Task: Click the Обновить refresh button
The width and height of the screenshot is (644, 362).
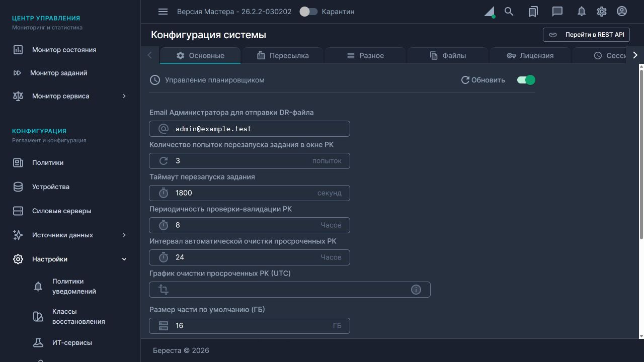Action: pos(483,80)
